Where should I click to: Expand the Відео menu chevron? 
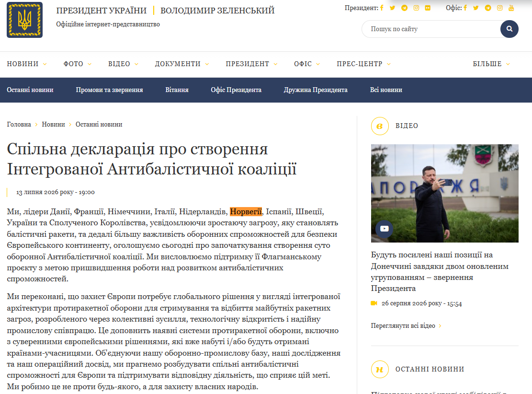(x=136, y=64)
